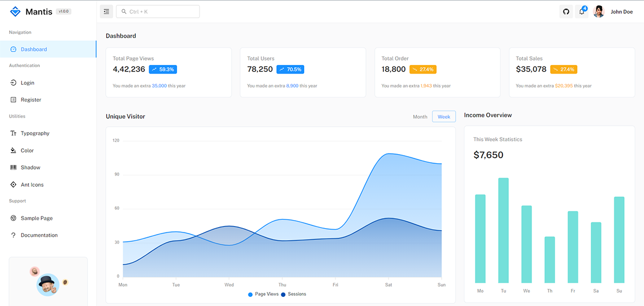Viewport: 644px width, 306px height.
Task: Click the Register profile icon
Action: click(13, 100)
